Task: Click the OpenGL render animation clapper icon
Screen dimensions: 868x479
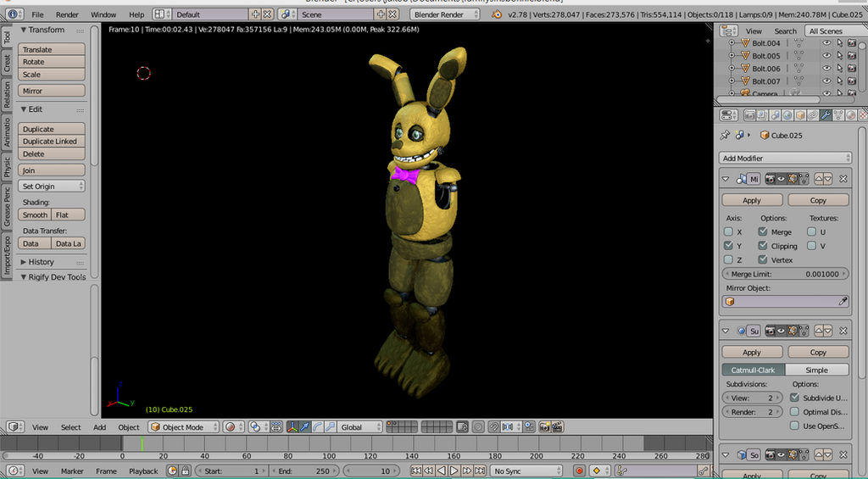Action: [558, 427]
